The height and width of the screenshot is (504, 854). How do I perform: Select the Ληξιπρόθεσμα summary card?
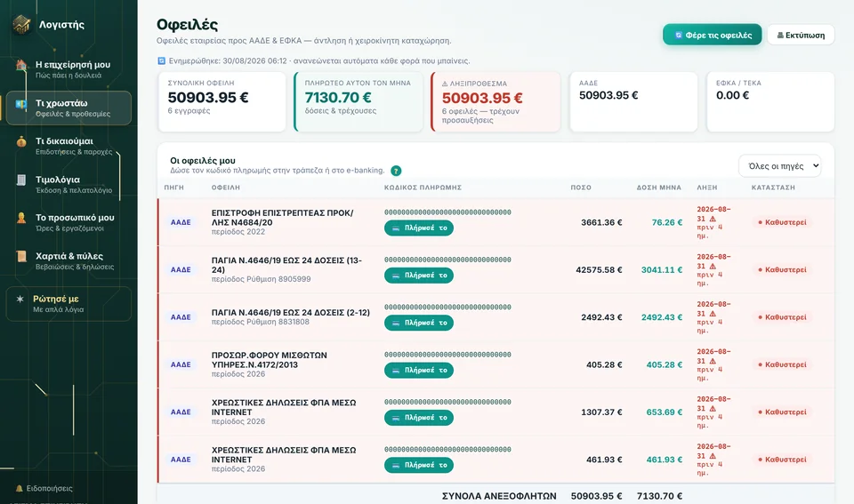495,102
